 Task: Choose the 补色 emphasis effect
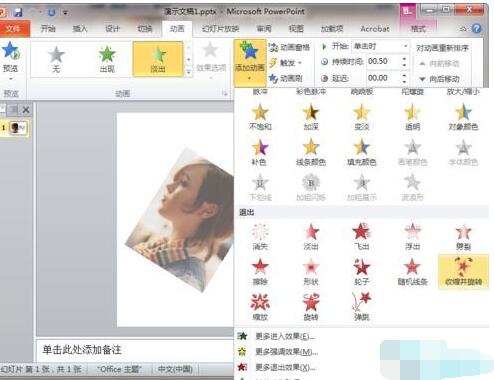point(259,152)
